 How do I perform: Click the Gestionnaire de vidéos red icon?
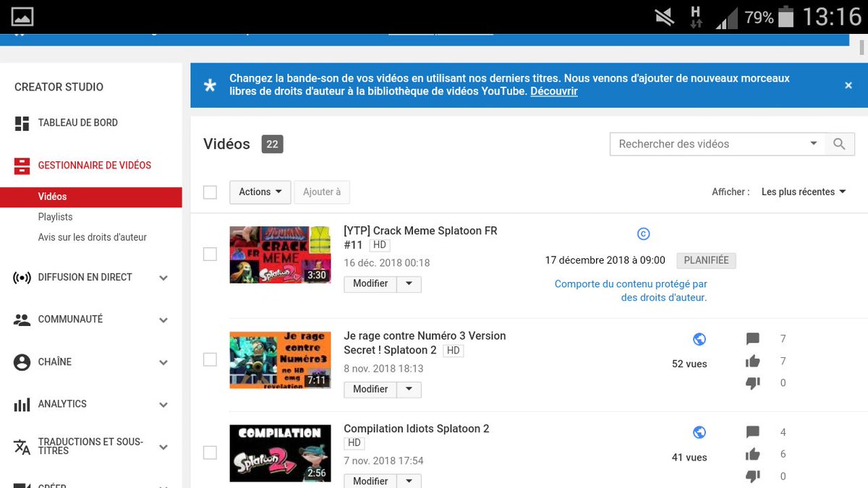[22, 166]
